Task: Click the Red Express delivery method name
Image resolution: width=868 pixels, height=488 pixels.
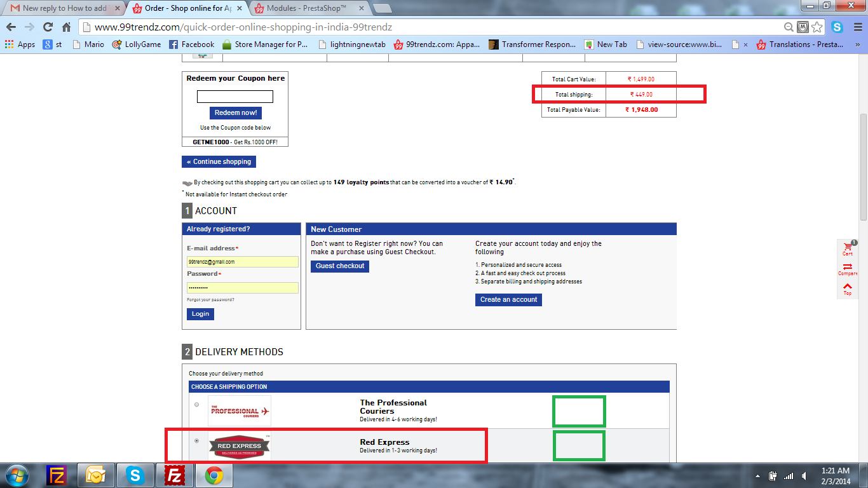Action: [x=384, y=442]
